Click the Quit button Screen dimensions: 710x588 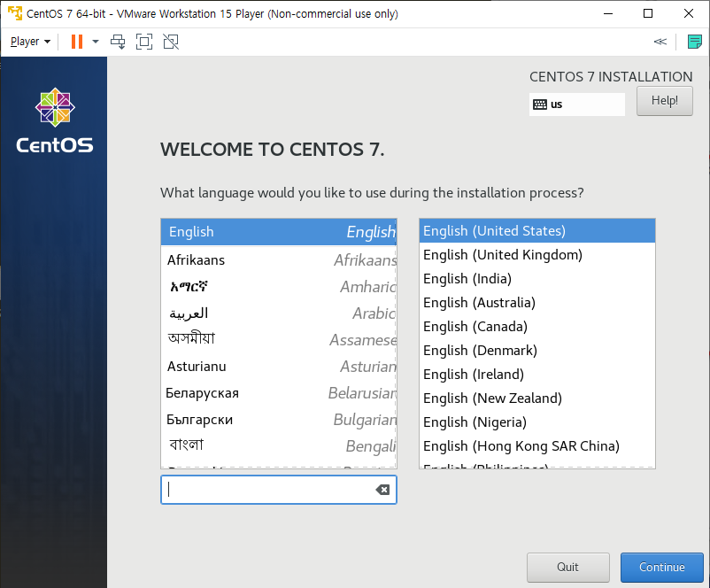(x=567, y=567)
